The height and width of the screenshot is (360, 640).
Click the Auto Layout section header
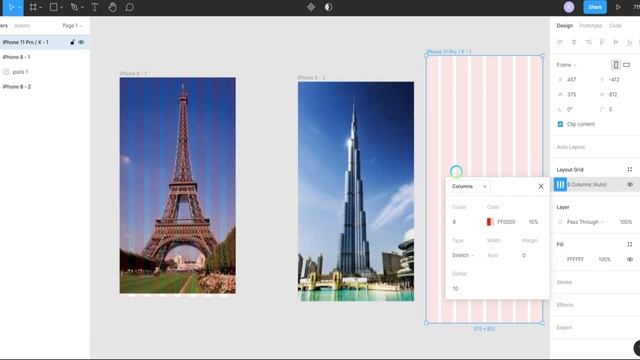571,147
